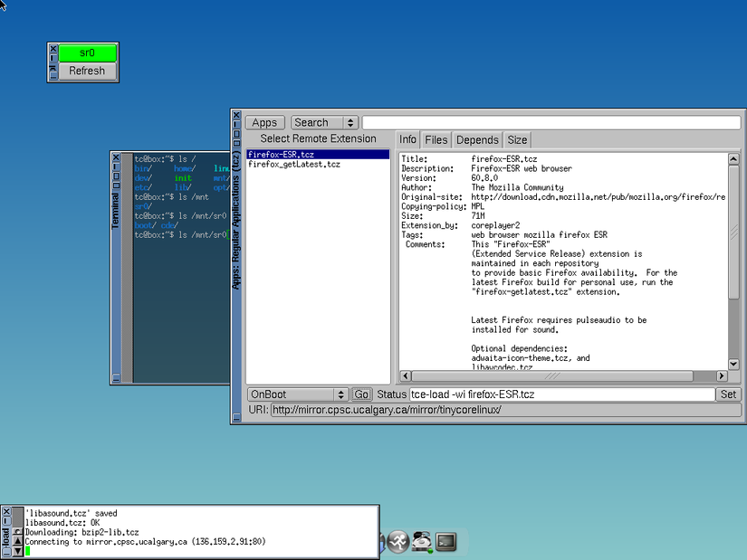Screen dimensions: 747x560
Task: Open the Run dialog from the taskbar
Action: tap(398, 541)
